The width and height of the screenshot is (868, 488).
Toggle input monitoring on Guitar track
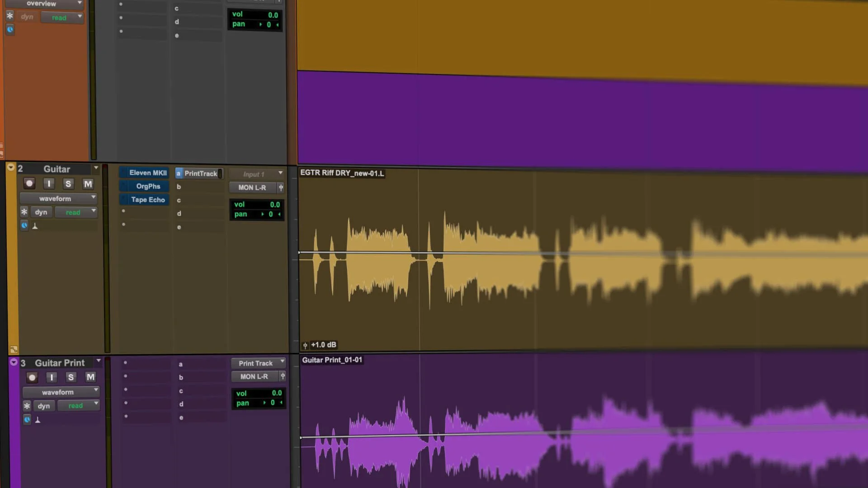tap(49, 183)
